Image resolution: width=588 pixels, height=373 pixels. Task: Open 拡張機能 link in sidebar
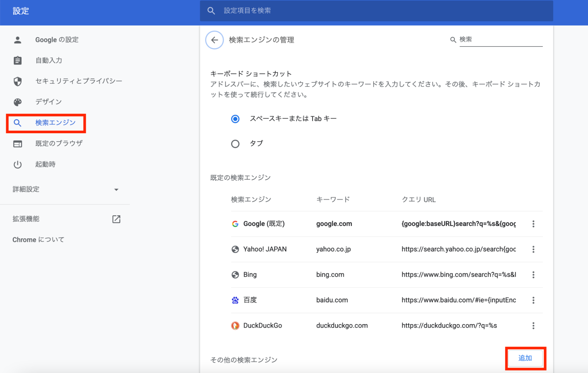click(x=26, y=219)
